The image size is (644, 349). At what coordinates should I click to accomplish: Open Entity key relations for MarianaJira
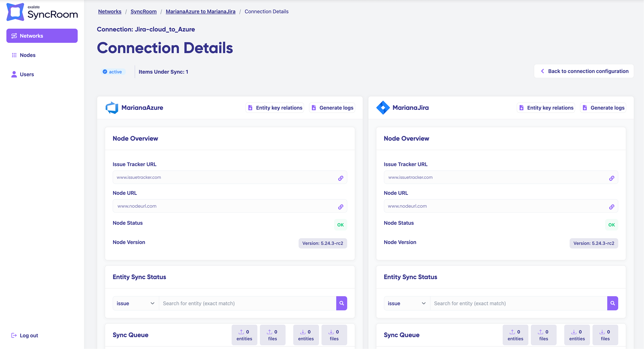546,108
